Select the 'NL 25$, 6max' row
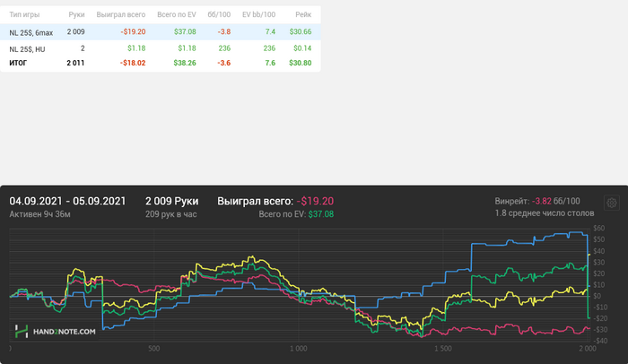This screenshot has height=364, width=628. [x=161, y=31]
